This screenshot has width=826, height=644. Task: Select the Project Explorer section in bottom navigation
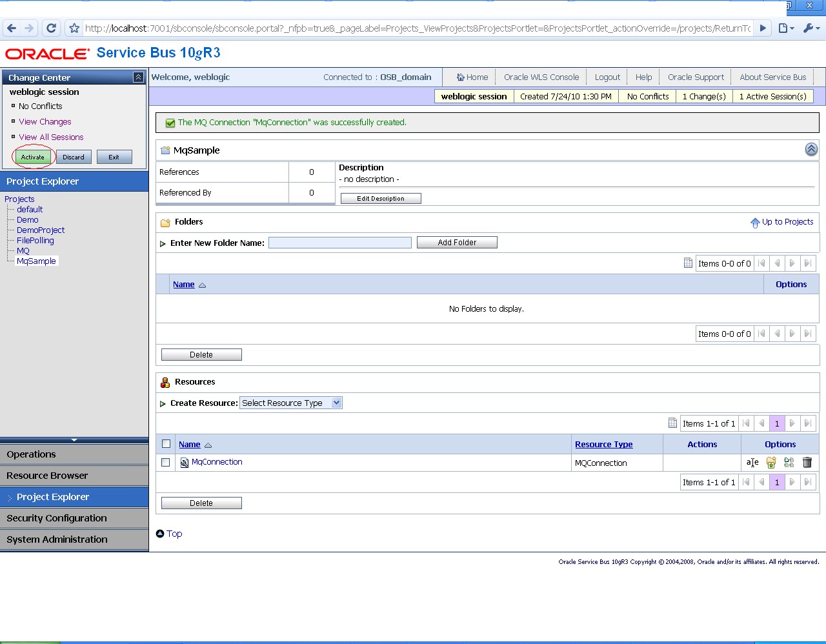tap(74, 497)
